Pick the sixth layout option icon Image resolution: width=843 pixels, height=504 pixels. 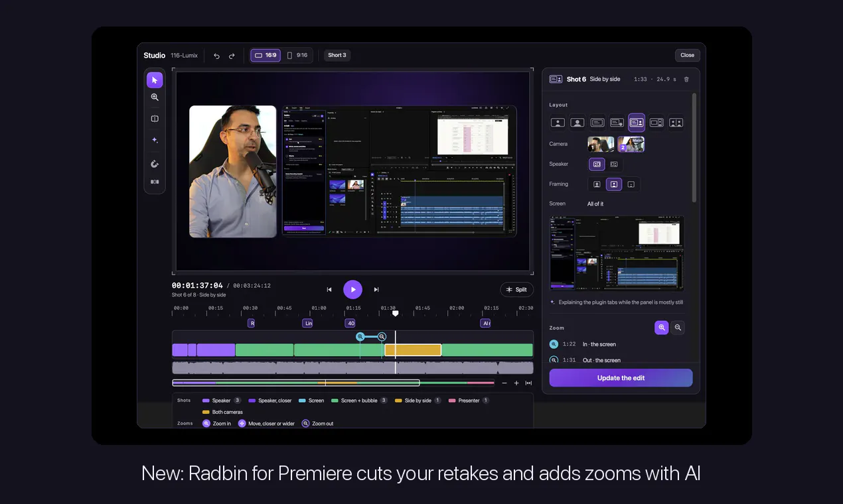point(656,123)
